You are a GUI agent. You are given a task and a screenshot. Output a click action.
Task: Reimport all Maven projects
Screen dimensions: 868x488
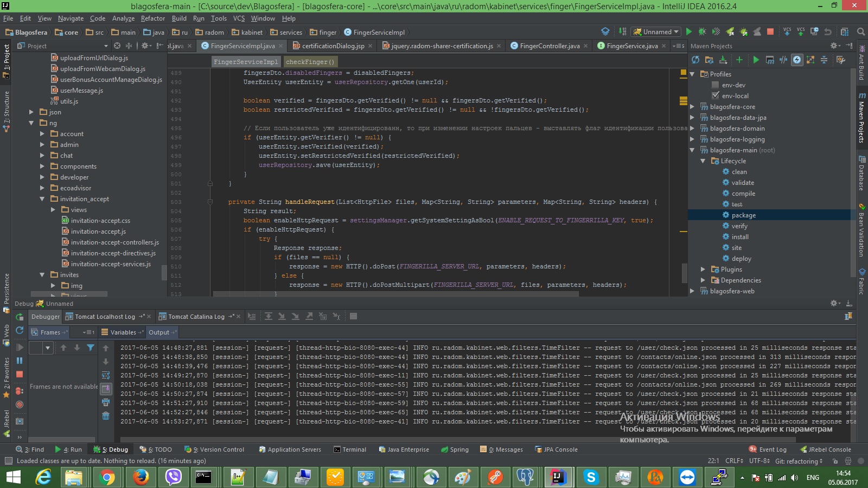click(x=696, y=60)
